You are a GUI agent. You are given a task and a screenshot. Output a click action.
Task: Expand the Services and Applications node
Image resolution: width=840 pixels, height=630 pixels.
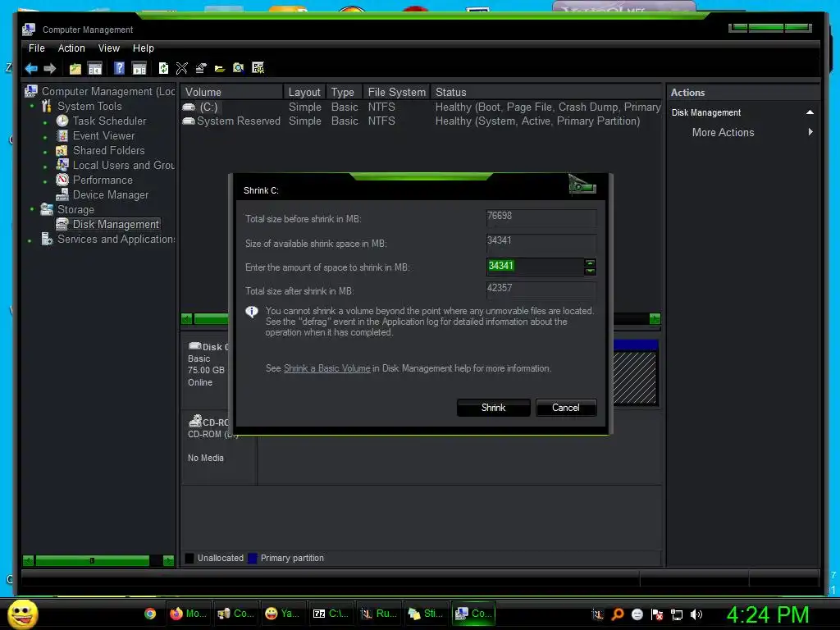click(x=30, y=241)
